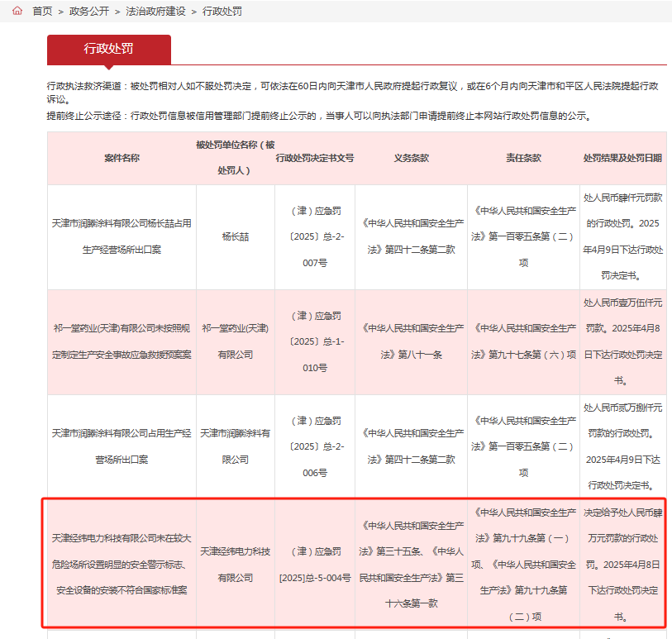672x639 pixels.
Task: Select document number ending 总-2-006号
Action: pyautogui.click(x=315, y=446)
